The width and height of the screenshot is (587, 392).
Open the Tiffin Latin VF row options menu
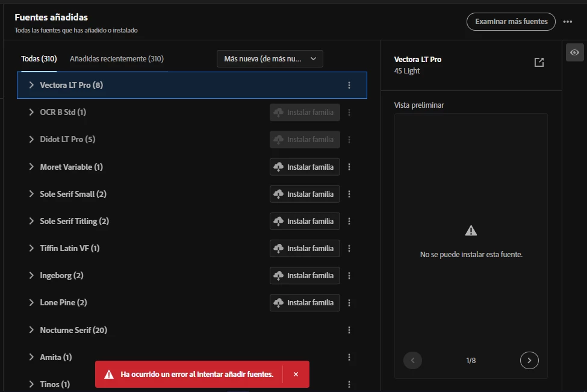point(349,248)
